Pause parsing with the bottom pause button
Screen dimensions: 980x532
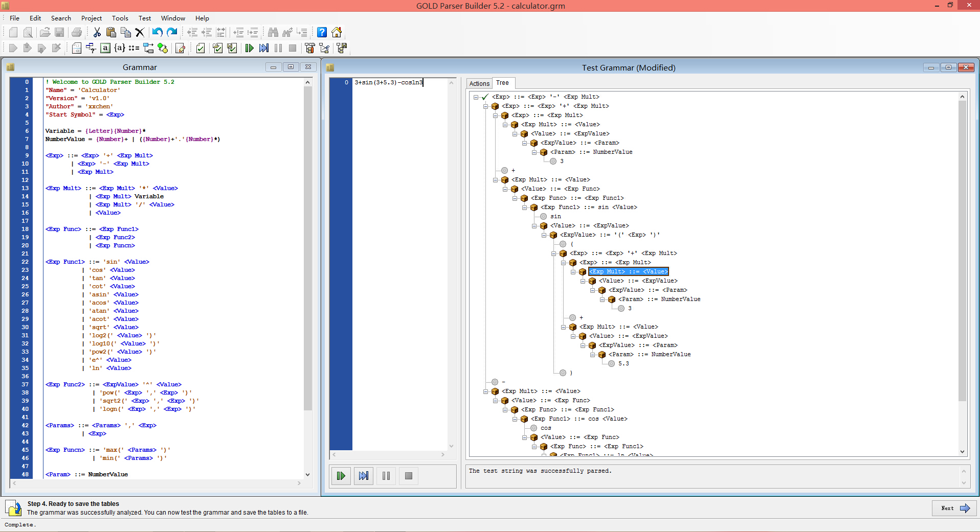coord(386,476)
